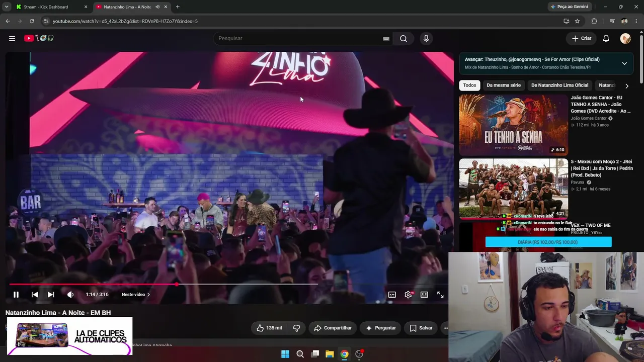This screenshot has height=362, width=644.
Task: Share the video via Compartilhar
Action: click(x=333, y=328)
